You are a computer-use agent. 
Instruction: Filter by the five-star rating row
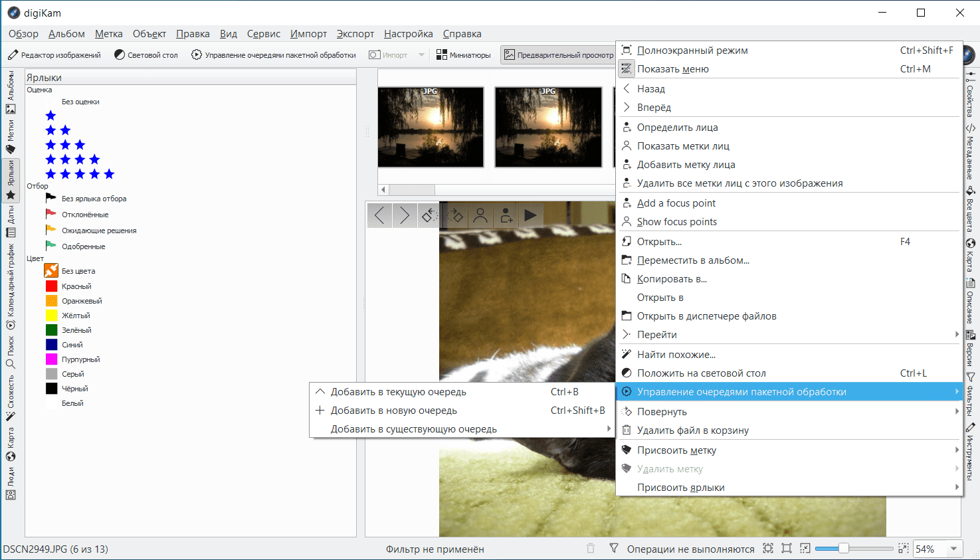(x=80, y=174)
